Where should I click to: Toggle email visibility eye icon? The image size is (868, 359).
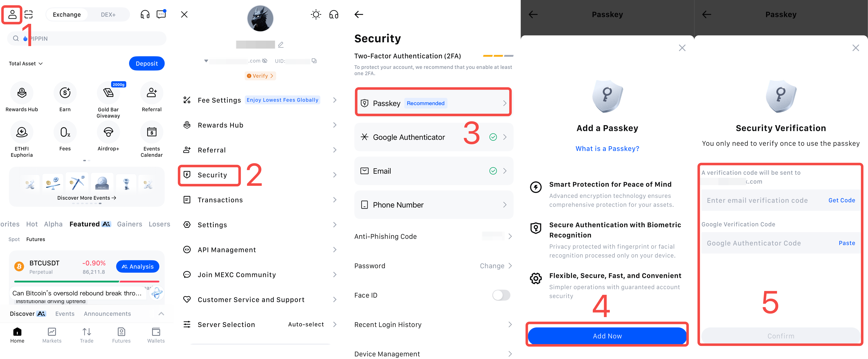(265, 61)
